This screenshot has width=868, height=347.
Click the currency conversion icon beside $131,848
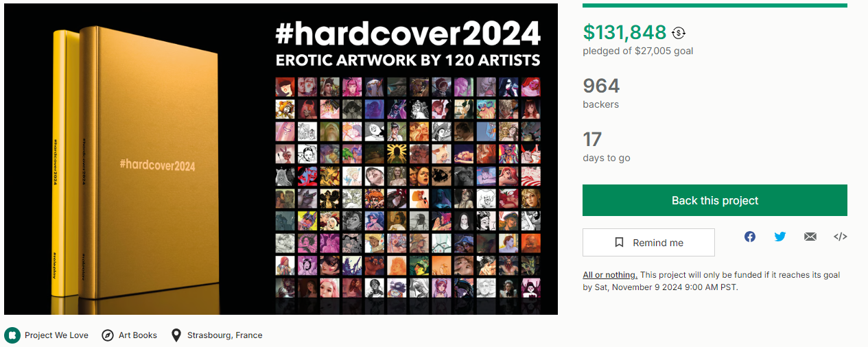[x=679, y=33]
